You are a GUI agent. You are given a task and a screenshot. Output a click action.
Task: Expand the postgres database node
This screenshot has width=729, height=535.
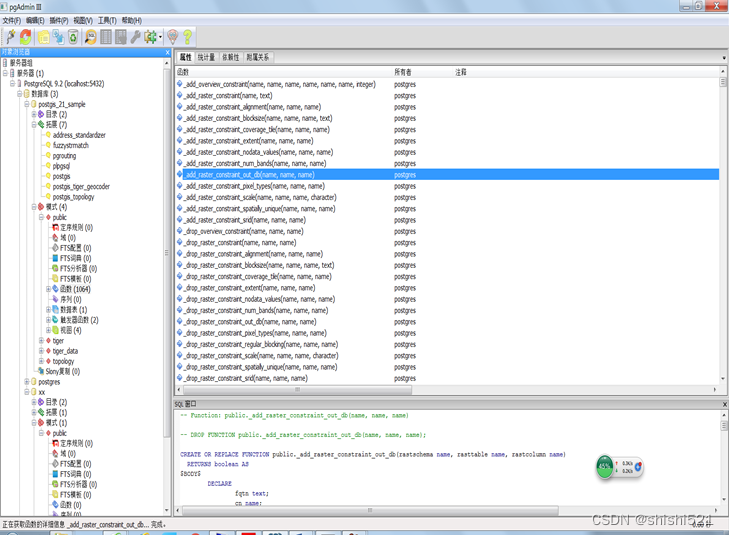(27, 382)
